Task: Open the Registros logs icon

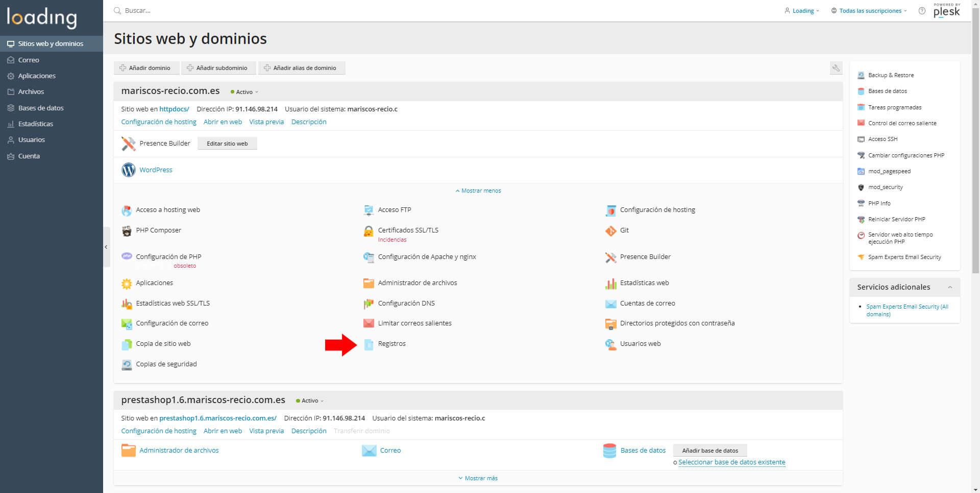Action: pyautogui.click(x=369, y=344)
